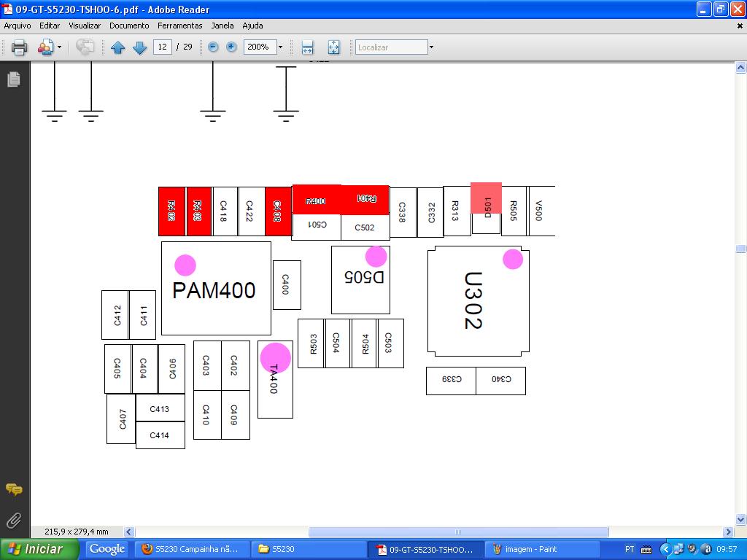Screen dimensions: 747x560
Task: Click the horizontal scrollbar right arrow
Action: pyautogui.click(x=728, y=532)
